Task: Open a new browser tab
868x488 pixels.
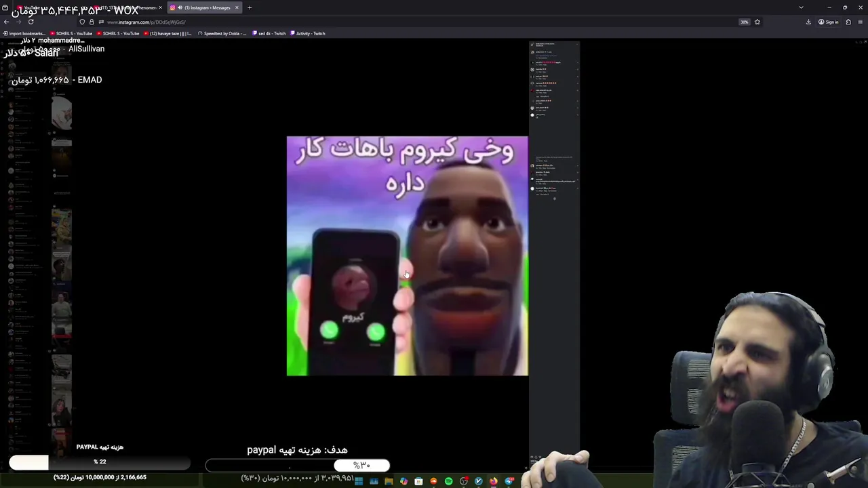Action: click(x=250, y=7)
